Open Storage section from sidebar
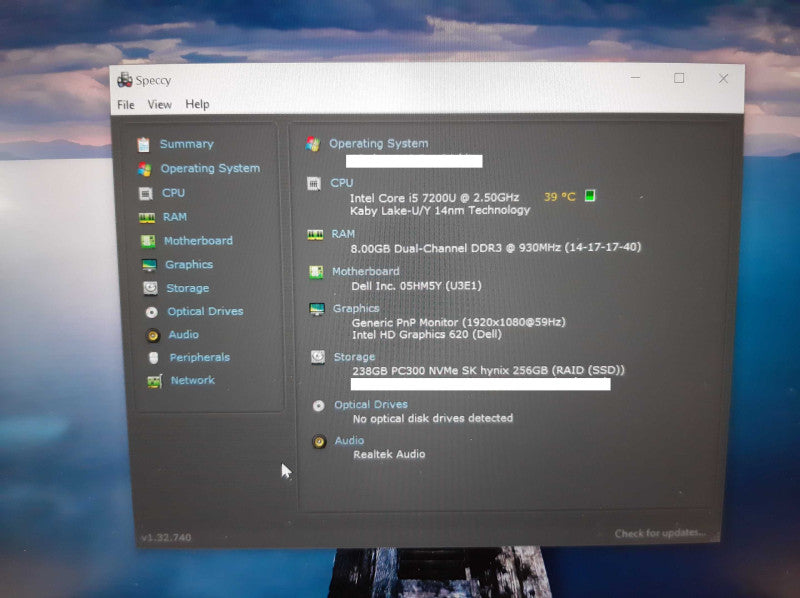 coord(188,288)
